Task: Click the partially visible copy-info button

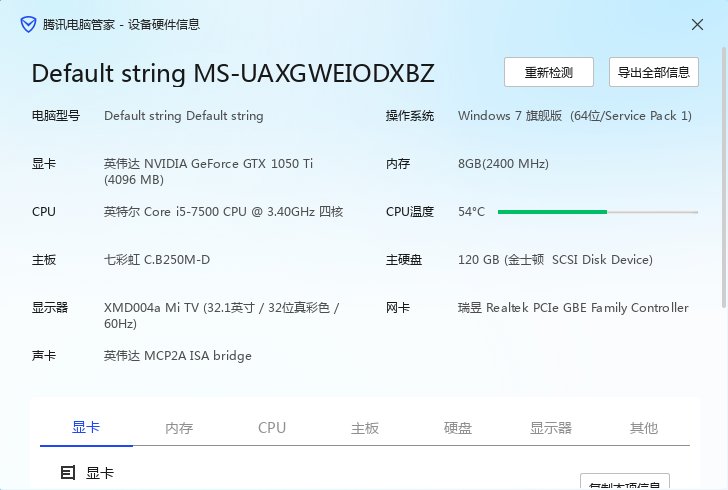Action: (x=624, y=482)
